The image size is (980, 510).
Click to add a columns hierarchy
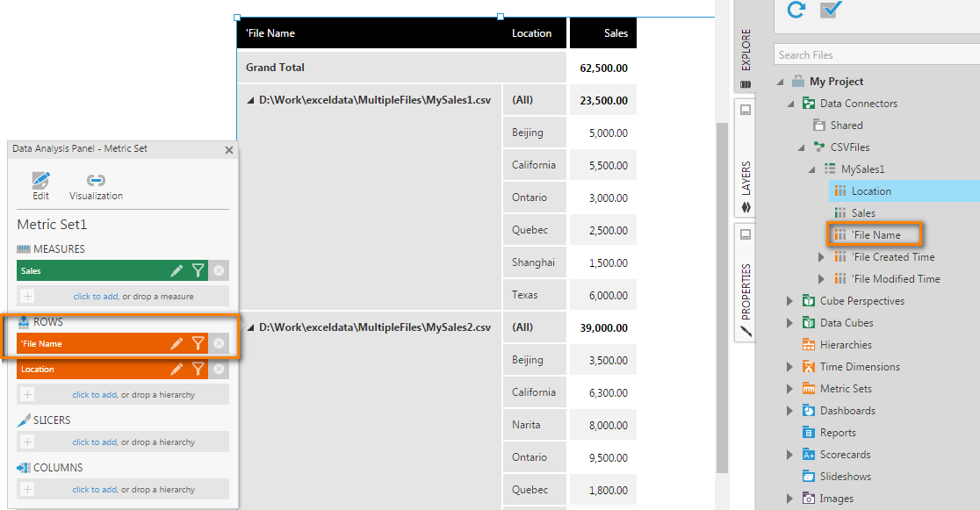click(95, 490)
